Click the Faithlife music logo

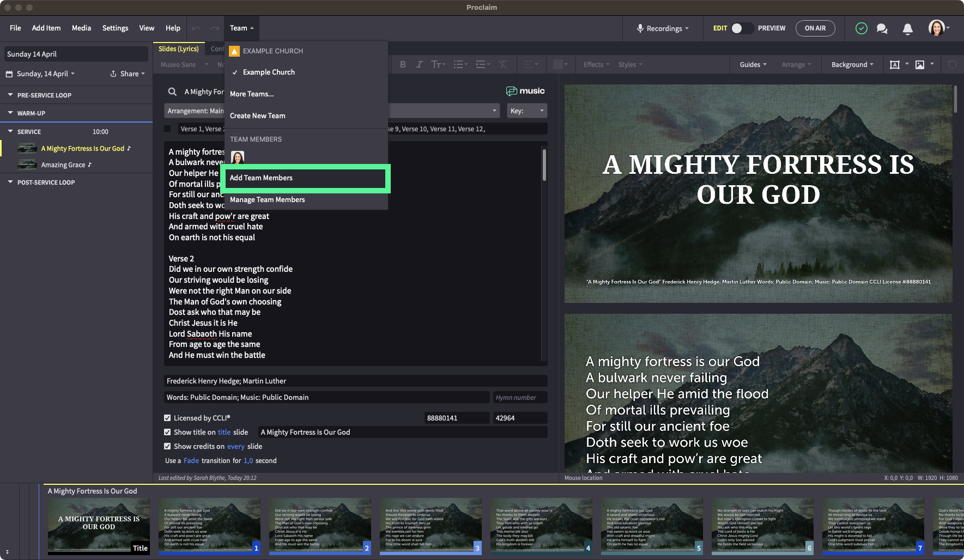[x=525, y=91]
